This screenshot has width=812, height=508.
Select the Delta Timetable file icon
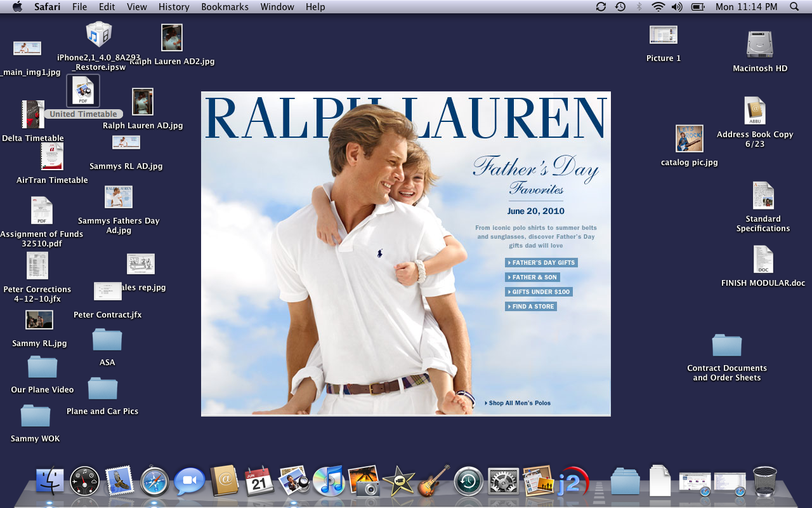[x=33, y=114]
